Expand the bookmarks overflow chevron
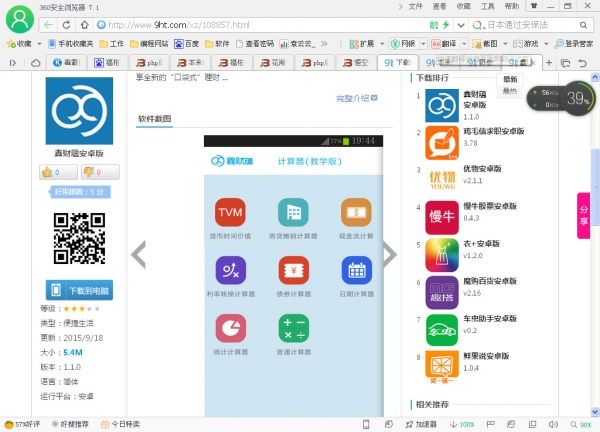 [324, 44]
